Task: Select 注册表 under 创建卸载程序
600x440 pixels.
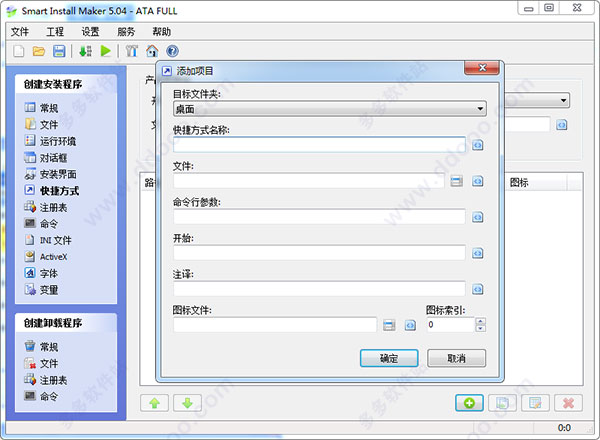Action: point(46,380)
